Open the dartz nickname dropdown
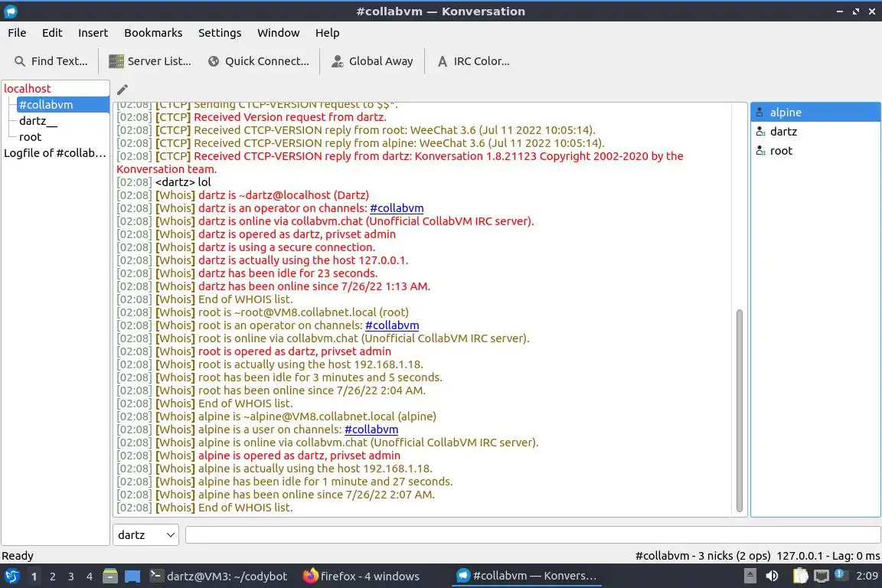 point(145,535)
